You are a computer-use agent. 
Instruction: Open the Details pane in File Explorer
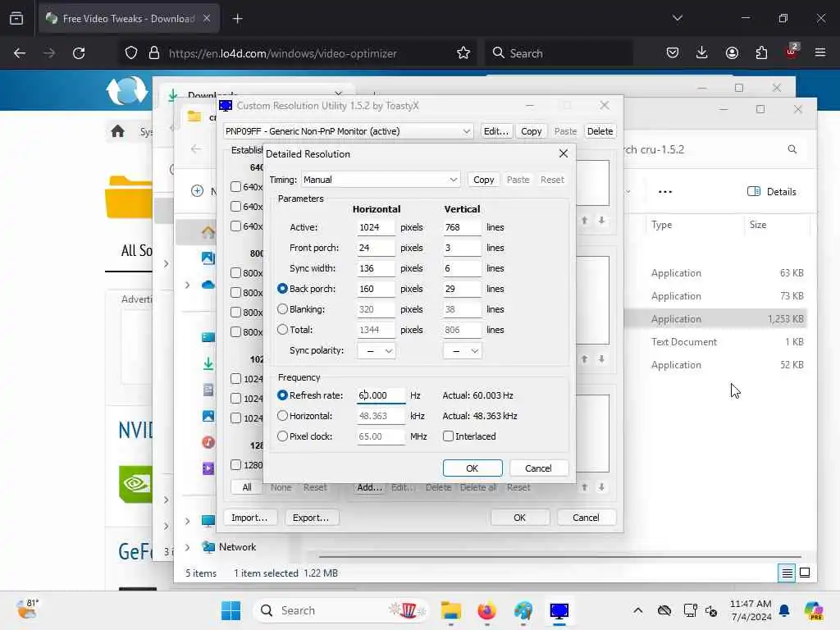(x=771, y=192)
